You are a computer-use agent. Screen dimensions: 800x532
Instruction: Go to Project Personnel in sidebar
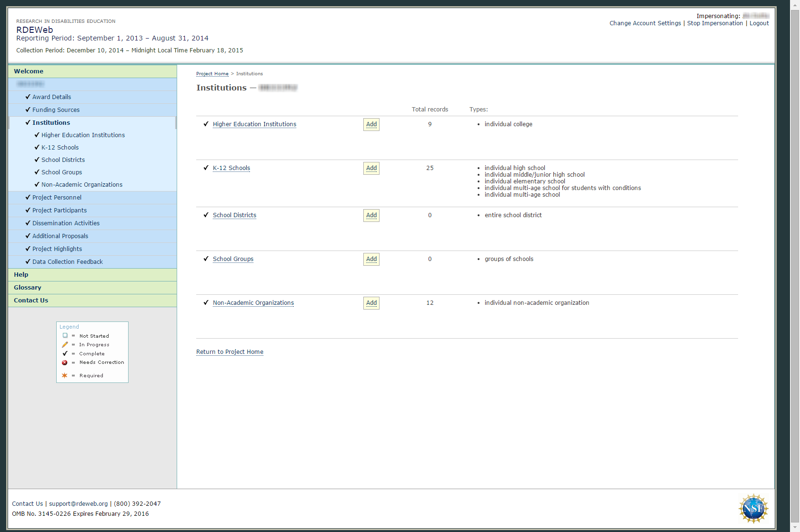coord(57,198)
